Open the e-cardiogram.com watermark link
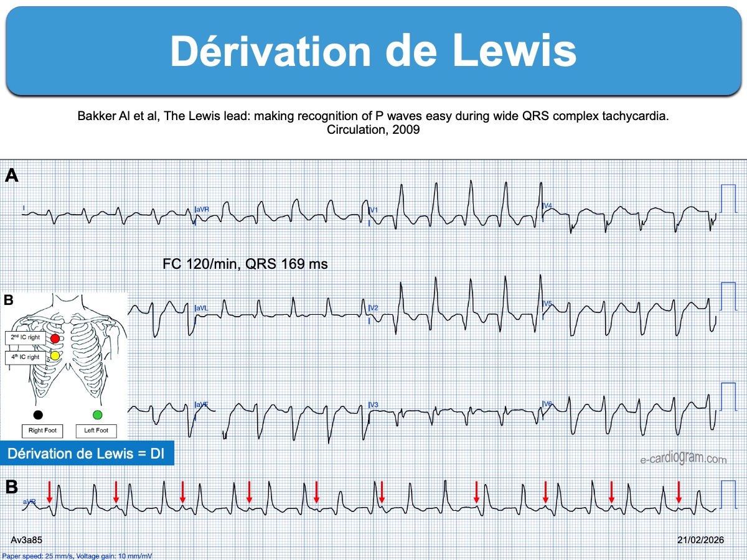 (683, 459)
